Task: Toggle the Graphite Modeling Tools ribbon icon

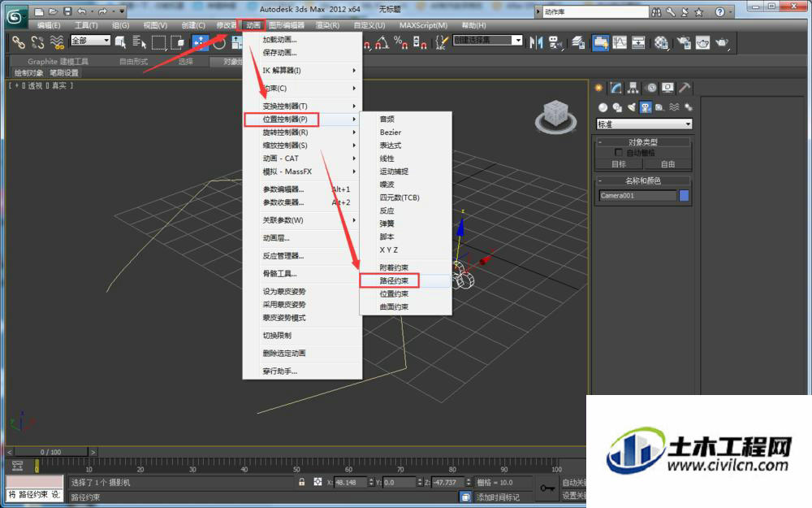Action: point(601,42)
